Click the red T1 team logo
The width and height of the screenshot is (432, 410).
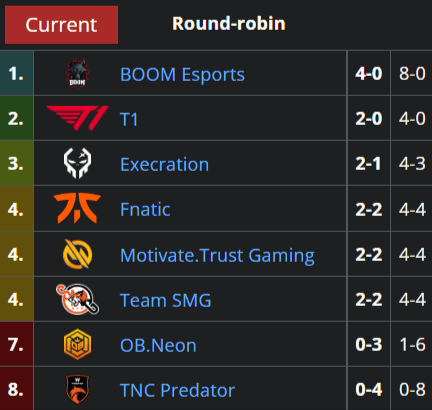click(77, 118)
